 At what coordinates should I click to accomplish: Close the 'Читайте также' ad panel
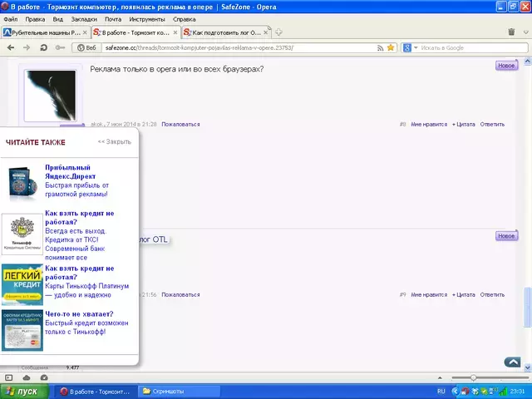(x=115, y=142)
